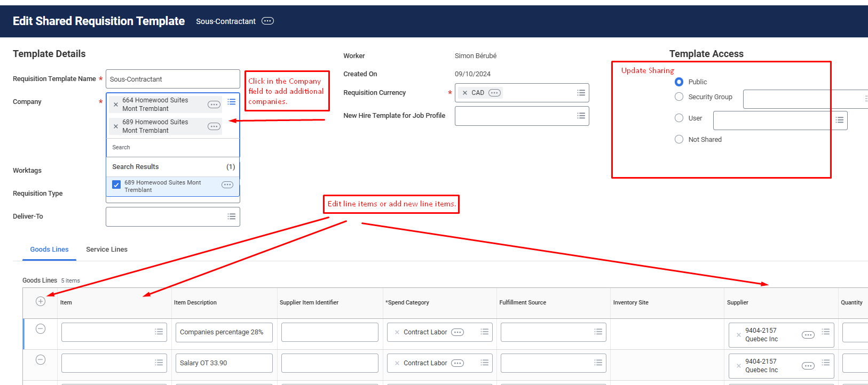
Task: Select the Public sharing radio button
Action: click(x=679, y=82)
